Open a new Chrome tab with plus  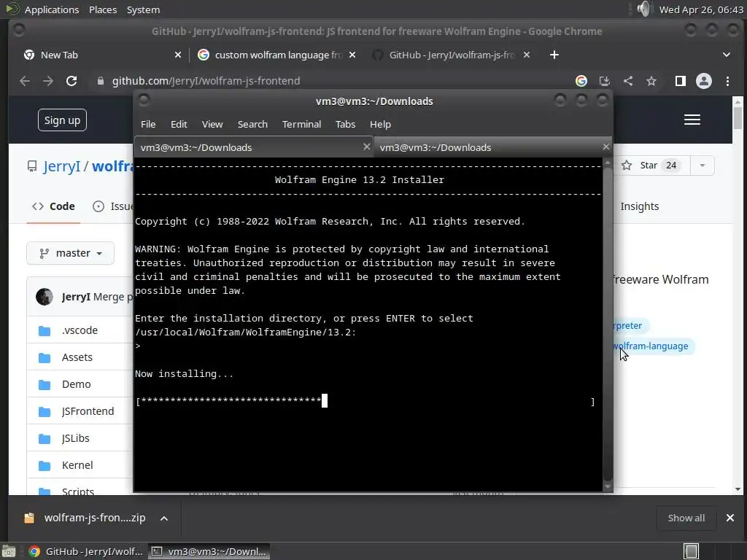pyautogui.click(x=554, y=55)
